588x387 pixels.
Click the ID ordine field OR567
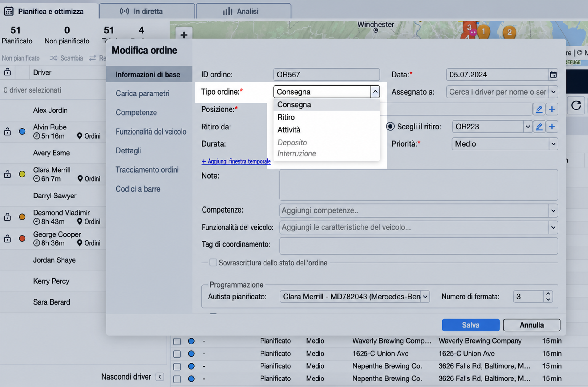coord(327,75)
